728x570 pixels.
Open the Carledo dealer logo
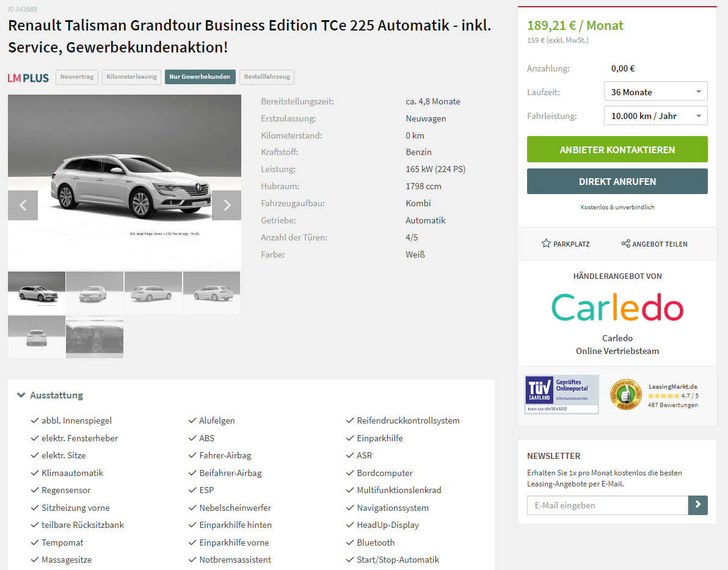[x=617, y=308]
